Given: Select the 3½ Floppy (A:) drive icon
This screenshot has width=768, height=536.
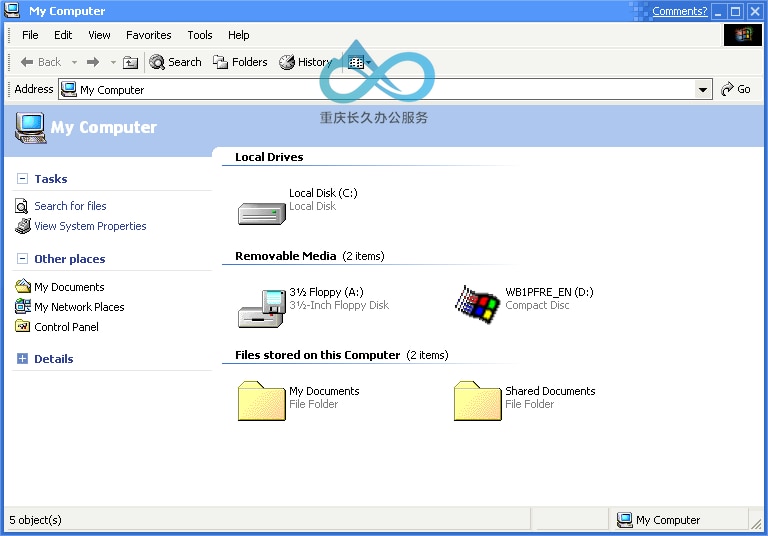Looking at the screenshot, I should coord(262,308).
